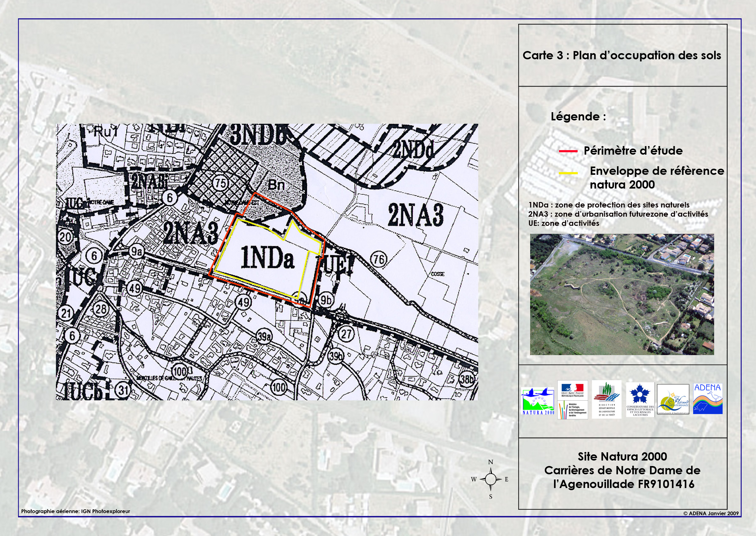Click the E letter on the compass
Screen dimensions: 756x536
point(507,479)
